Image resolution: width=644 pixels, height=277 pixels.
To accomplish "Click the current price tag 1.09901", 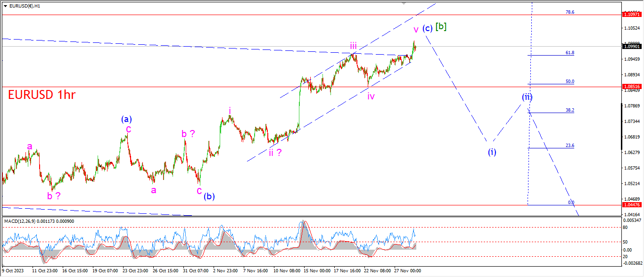I will [x=632, y=46].
